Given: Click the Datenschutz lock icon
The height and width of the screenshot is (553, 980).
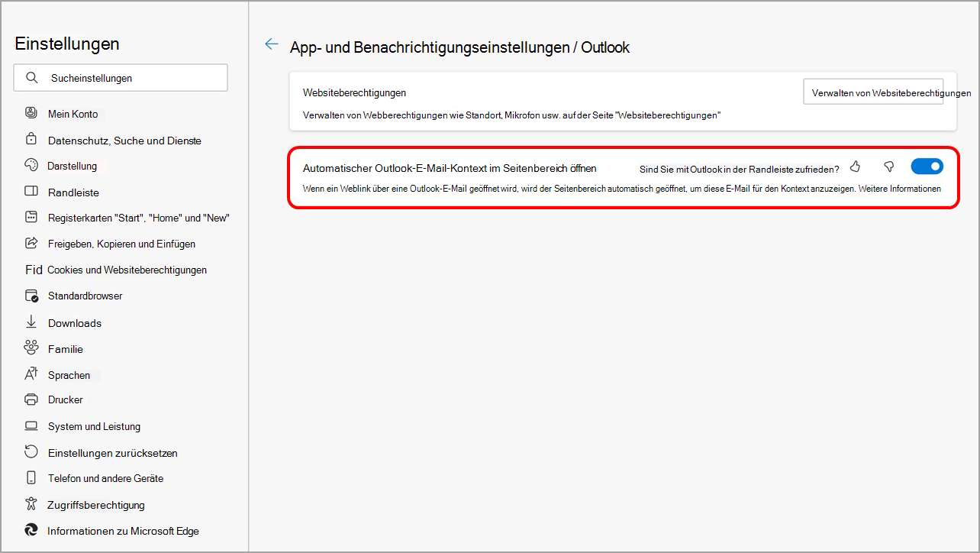Looking at the screenshot, I should [x=31, y=140].
